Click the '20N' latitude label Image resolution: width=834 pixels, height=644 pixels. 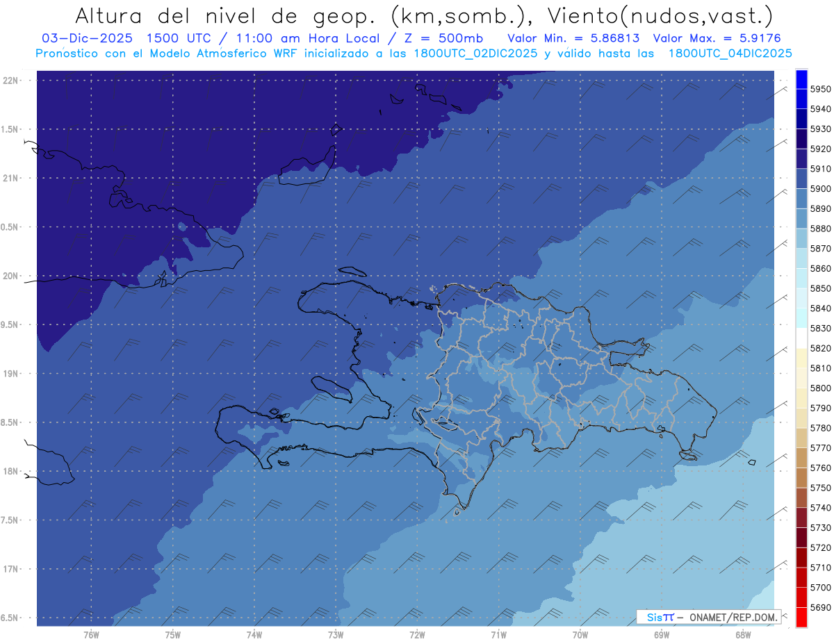(11, 276)
